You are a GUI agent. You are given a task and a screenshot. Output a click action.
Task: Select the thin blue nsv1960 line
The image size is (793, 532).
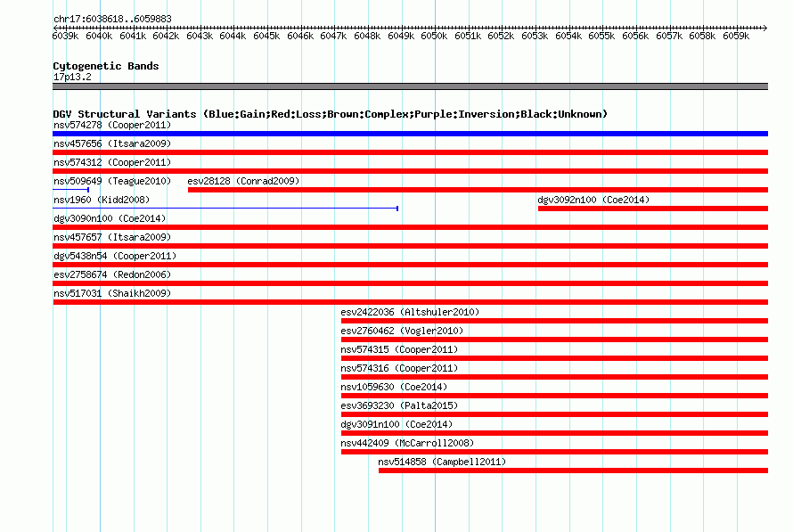[x=225, y=209]
